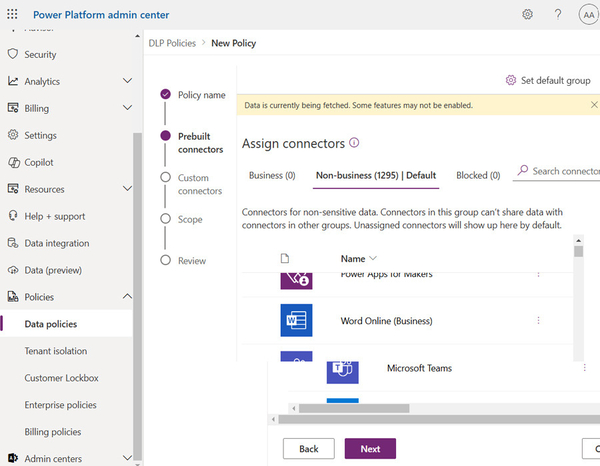Expand the Admin centers chevron

[x=127, y=458]
